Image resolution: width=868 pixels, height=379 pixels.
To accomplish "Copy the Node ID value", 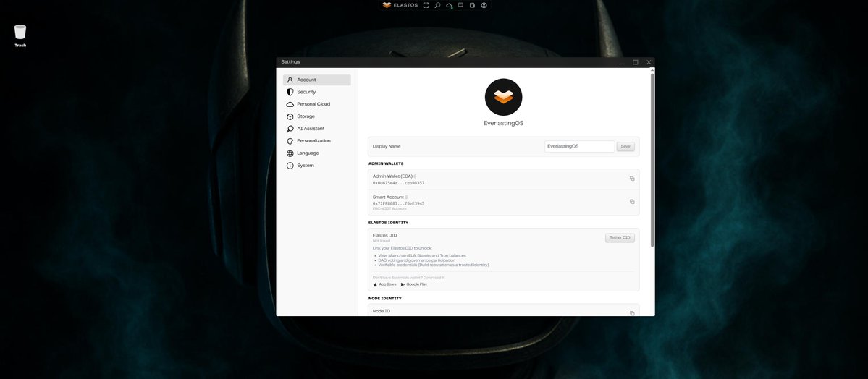I will pos(631,313).
